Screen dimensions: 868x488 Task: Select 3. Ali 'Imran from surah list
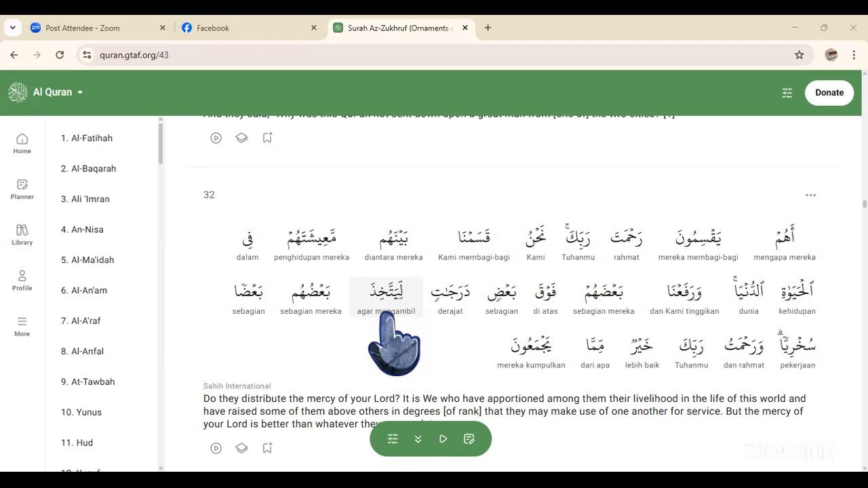tap(85, 199)
